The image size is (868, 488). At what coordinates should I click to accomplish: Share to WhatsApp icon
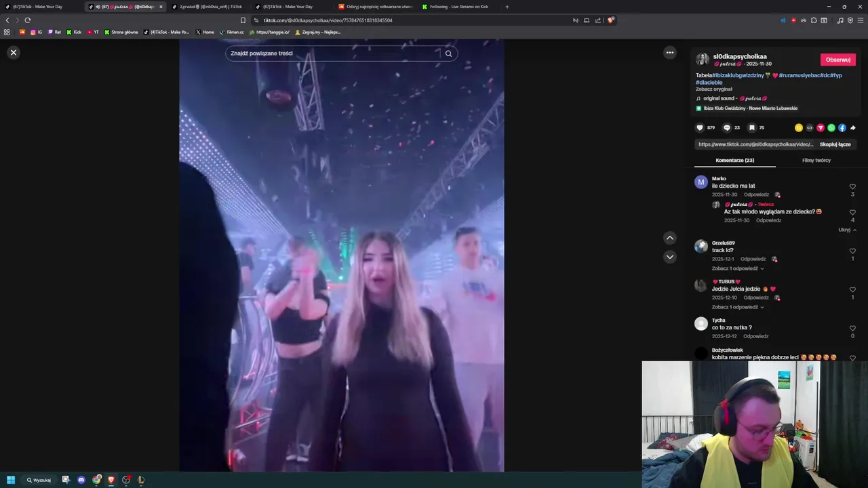pyautogui.click(x=831, y=127)
